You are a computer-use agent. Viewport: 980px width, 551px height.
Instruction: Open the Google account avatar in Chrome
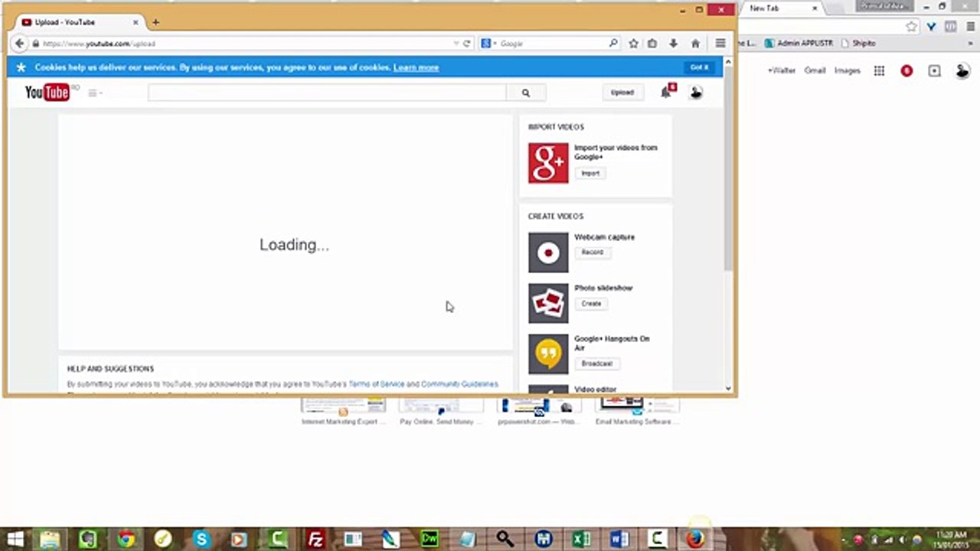(x=962, y=71)
